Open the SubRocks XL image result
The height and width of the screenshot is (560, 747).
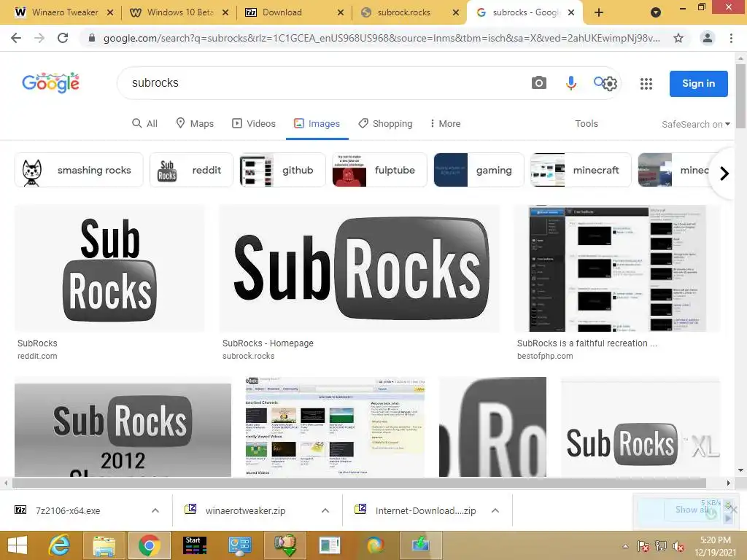coord(640,427)
